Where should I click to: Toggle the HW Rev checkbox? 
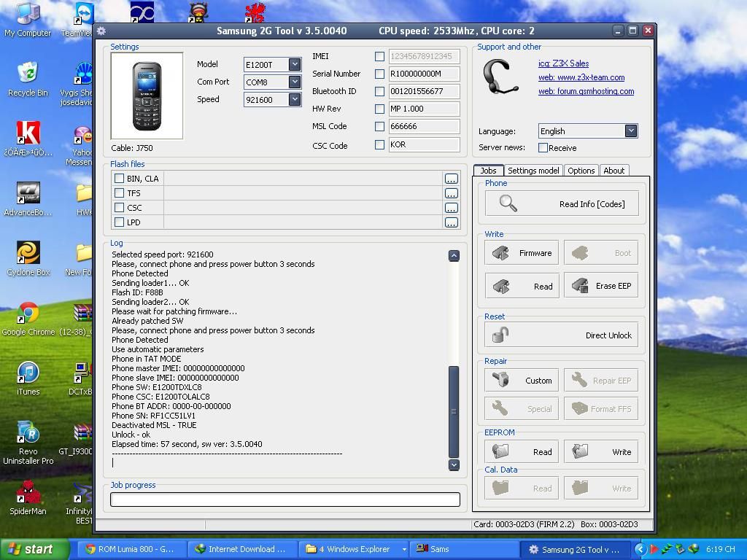(379, 109)
